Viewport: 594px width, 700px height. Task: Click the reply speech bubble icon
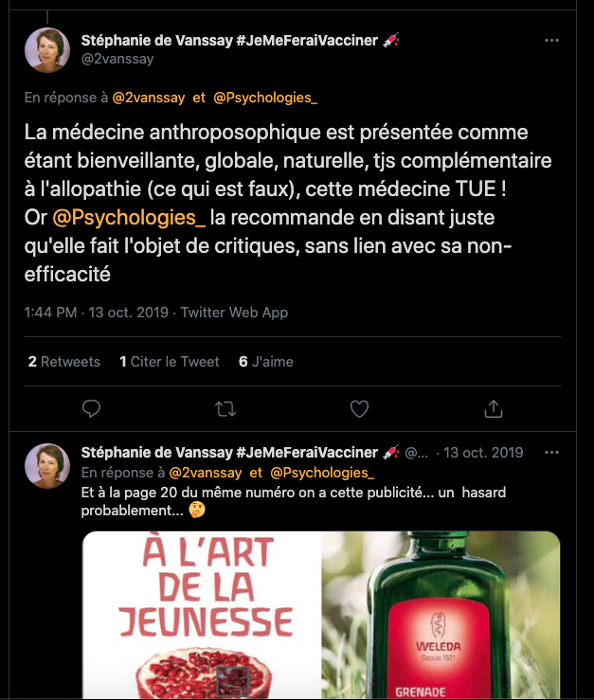coord(92,408)
